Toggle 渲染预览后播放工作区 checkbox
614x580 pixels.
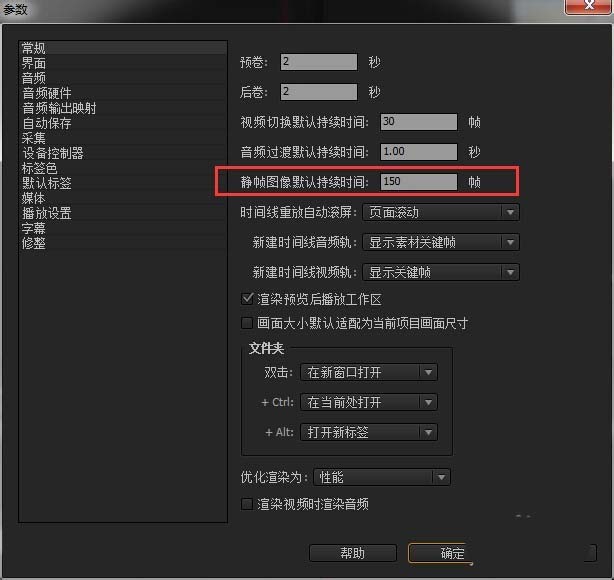coord(247,299)
